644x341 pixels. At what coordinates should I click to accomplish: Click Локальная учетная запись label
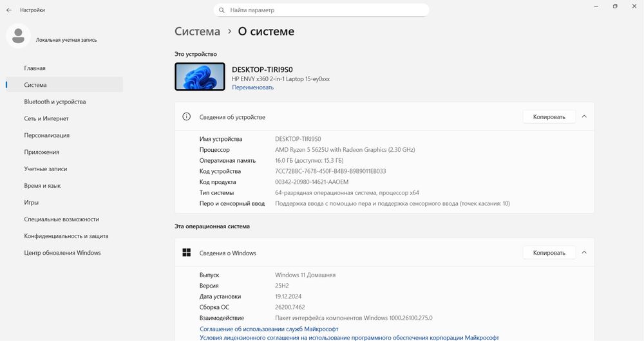pos(66,41)
